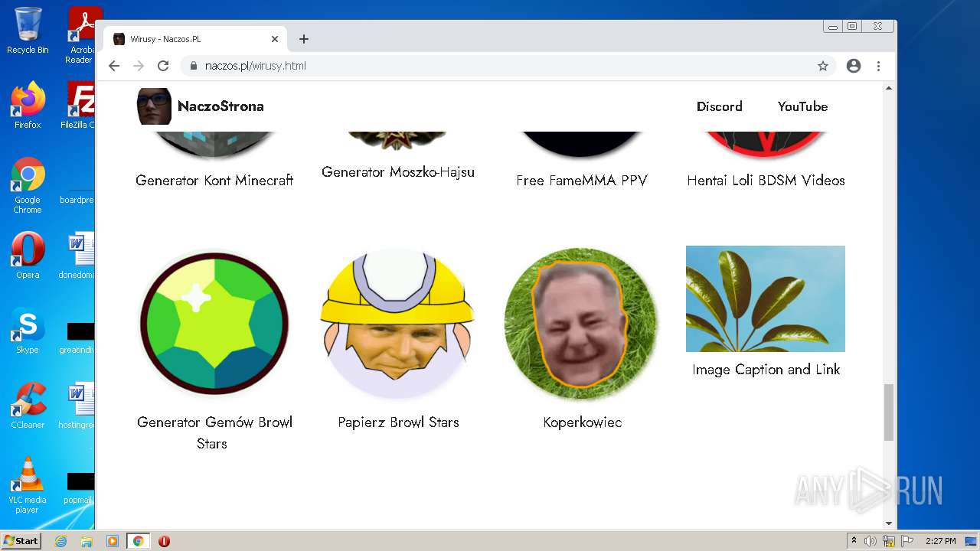Click the yellow helmet Papierz image

click(397, 323)
